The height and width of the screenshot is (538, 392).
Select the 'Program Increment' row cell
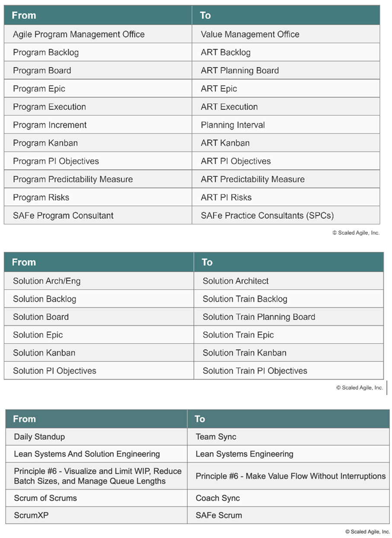pos(98,125)
